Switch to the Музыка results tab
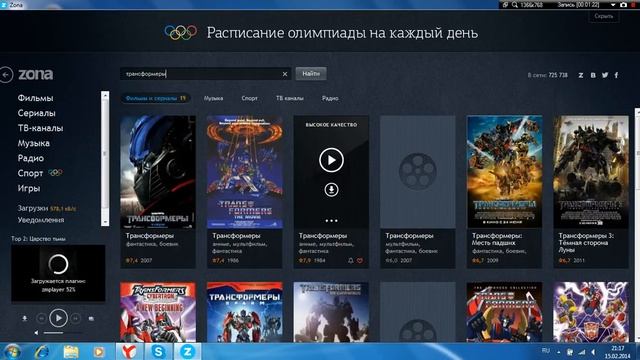The image size is (640, 360). point(213,98)
